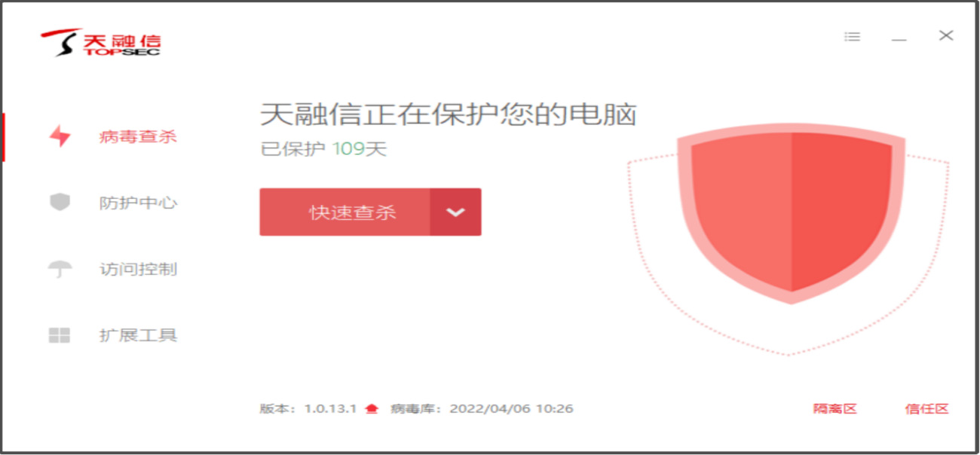Select the 病毒查杀 sidebar tab
The width and height of the screenshot is (980, 455).
(138, 137)
